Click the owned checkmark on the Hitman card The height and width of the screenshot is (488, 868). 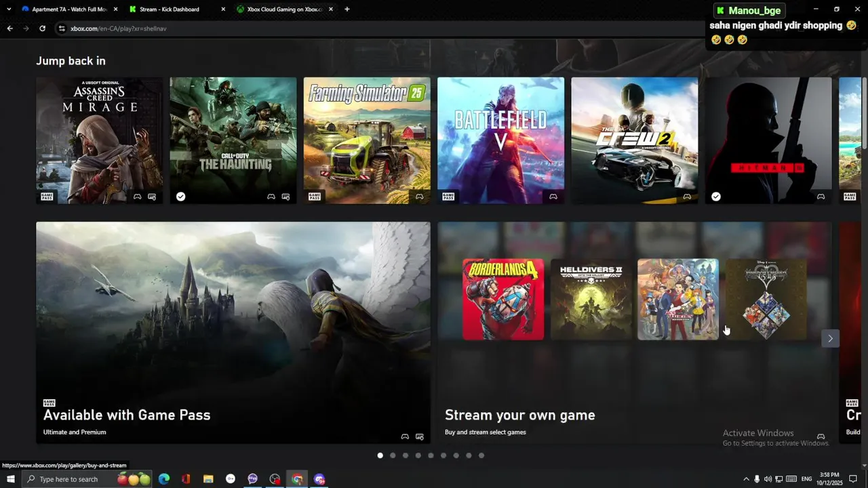point(716,197)
